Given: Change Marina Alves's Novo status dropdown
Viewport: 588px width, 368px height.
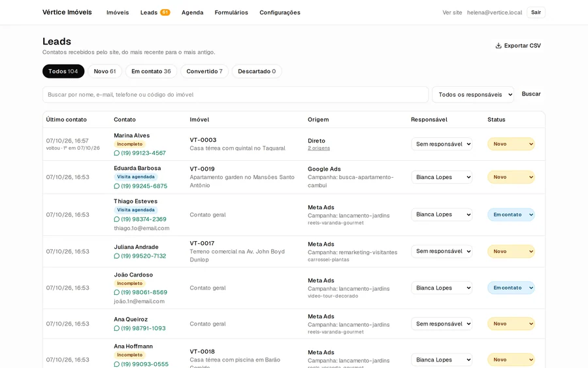Looking at the screenshot, I should pos(511,144).
